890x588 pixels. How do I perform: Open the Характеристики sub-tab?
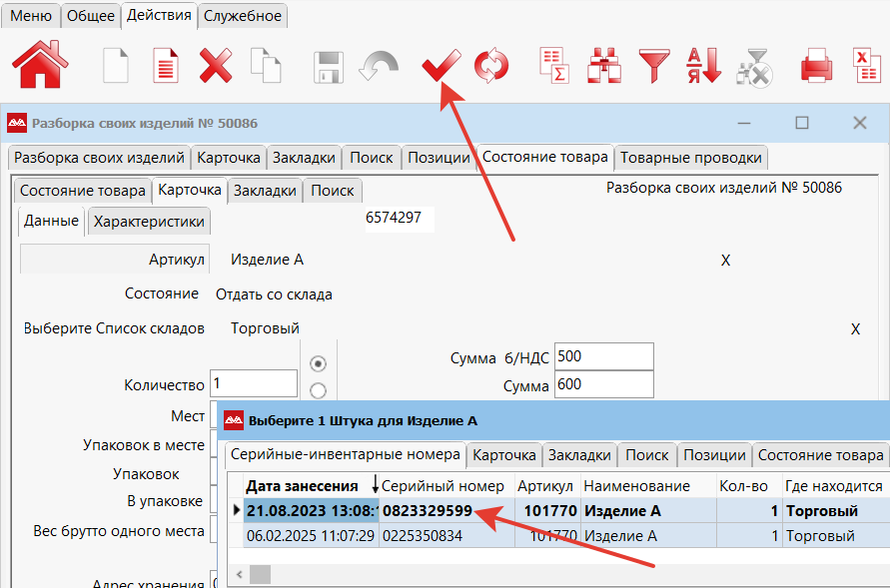click(x=149, y=222)
